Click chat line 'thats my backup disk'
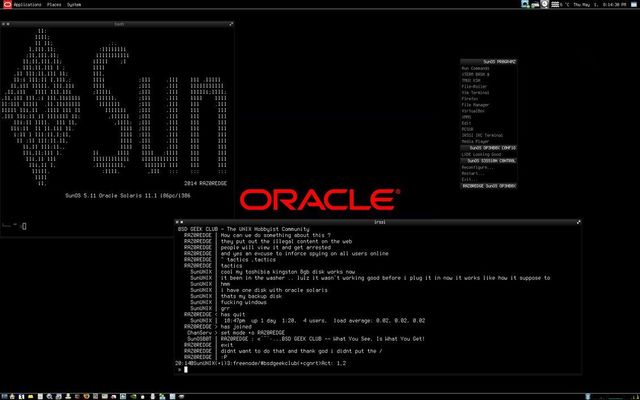 point(251,296)
